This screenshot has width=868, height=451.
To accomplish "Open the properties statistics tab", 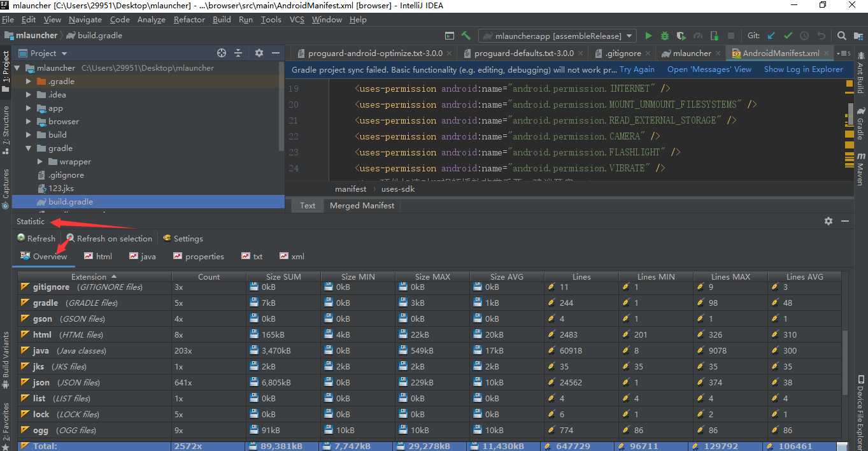I will (x=198, y=256).
